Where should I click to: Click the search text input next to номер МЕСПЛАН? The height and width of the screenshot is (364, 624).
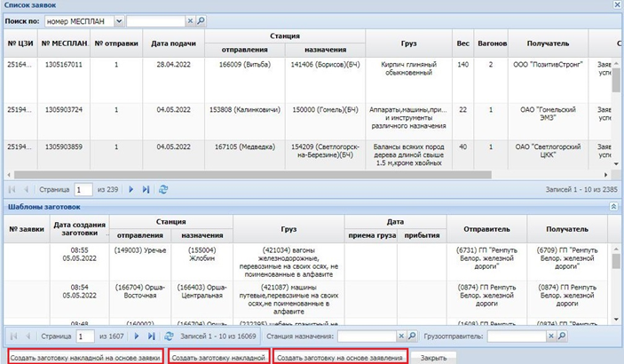pos(155,20)
